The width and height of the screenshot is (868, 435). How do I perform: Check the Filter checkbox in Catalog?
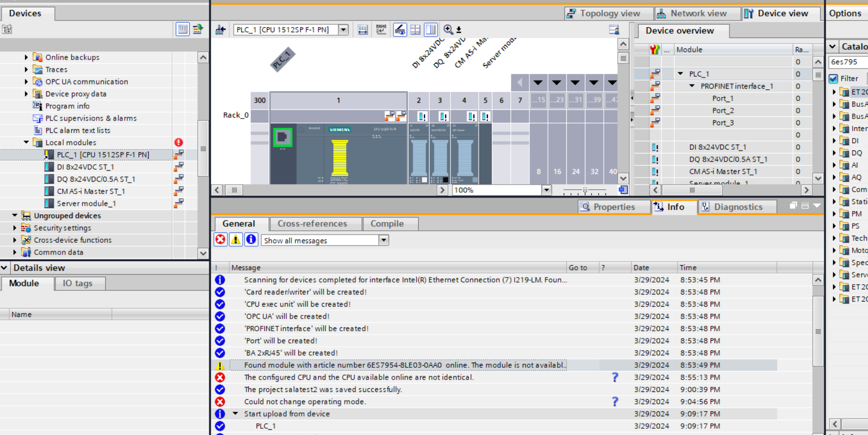[x=834, y=78]
